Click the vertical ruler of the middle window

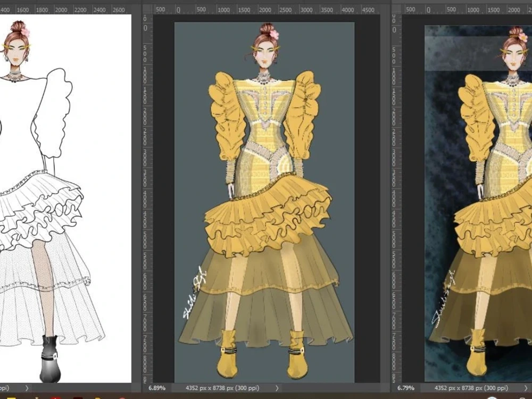click(147, 199)
